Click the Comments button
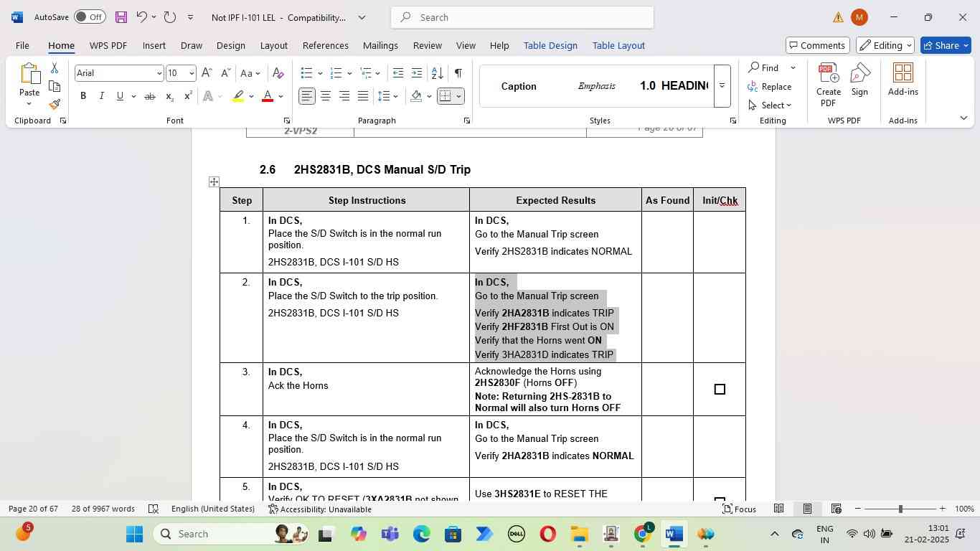This screenshot has width=980, height=551. 818,45
